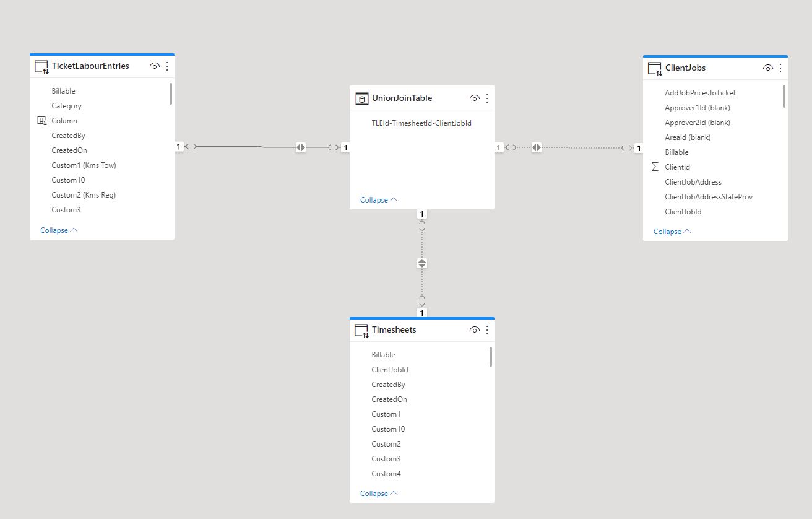The image size is (812, 519).
Task: Select the ClientJobs table title
Action: (685, 68)
